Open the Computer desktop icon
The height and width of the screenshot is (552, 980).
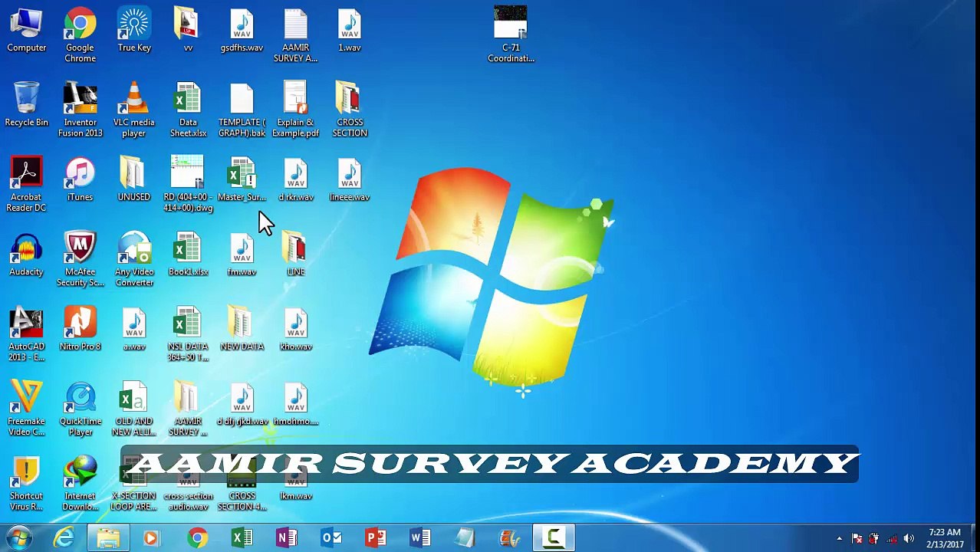coord(26,31)
